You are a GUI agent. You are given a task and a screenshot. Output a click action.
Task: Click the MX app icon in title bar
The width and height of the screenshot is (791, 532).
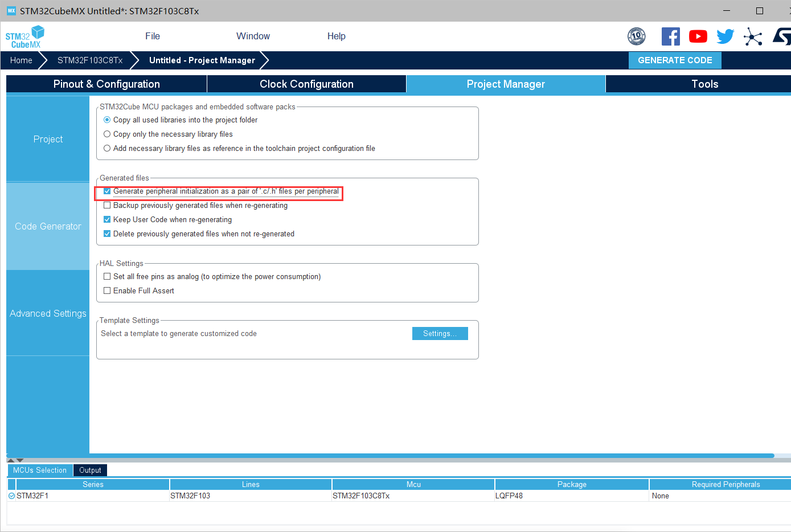coord(11,11)
